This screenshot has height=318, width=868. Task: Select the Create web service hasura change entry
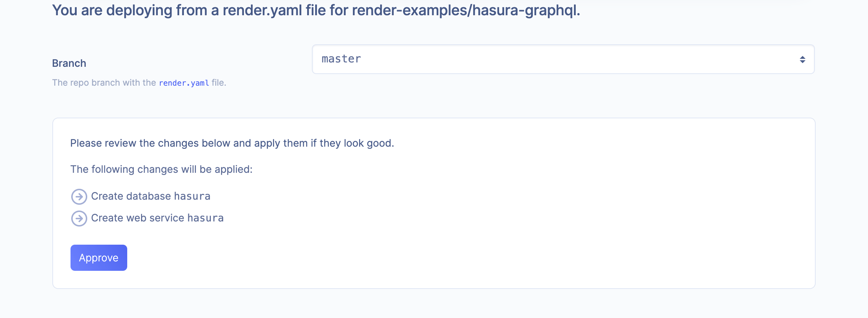(x=157, y=218)
